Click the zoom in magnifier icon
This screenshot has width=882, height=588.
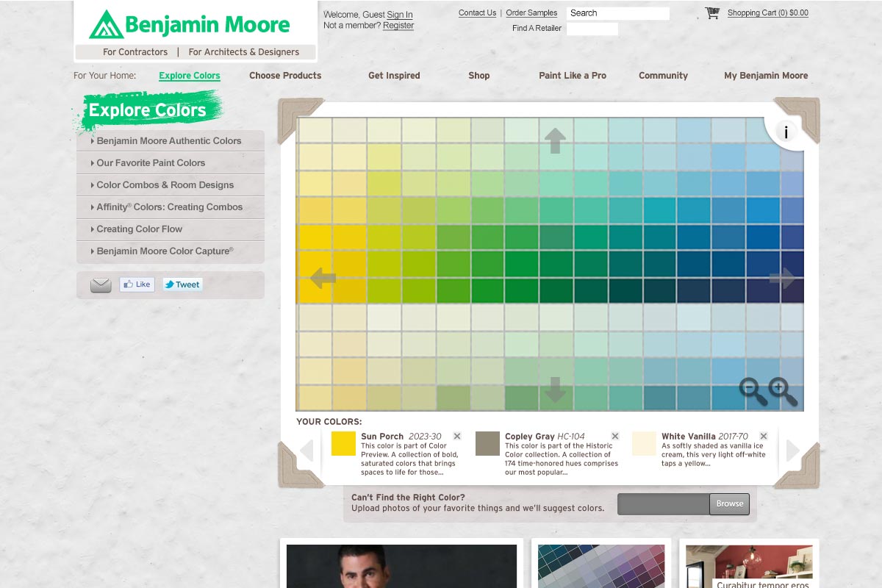[781, 390]
